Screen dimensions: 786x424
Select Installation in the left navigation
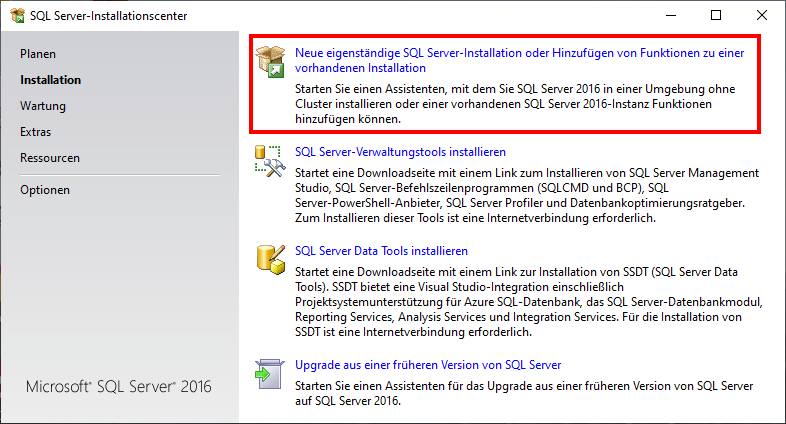pos(50,80)
